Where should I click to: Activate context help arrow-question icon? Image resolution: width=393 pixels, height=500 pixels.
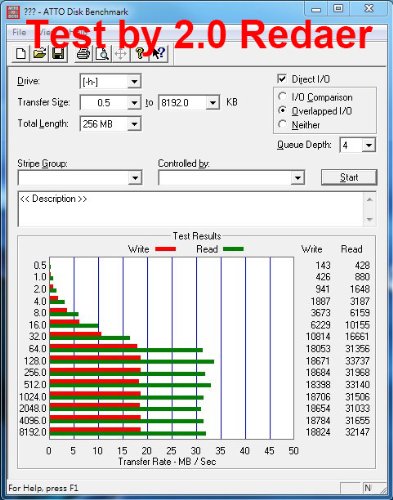(x=159, y=54)
